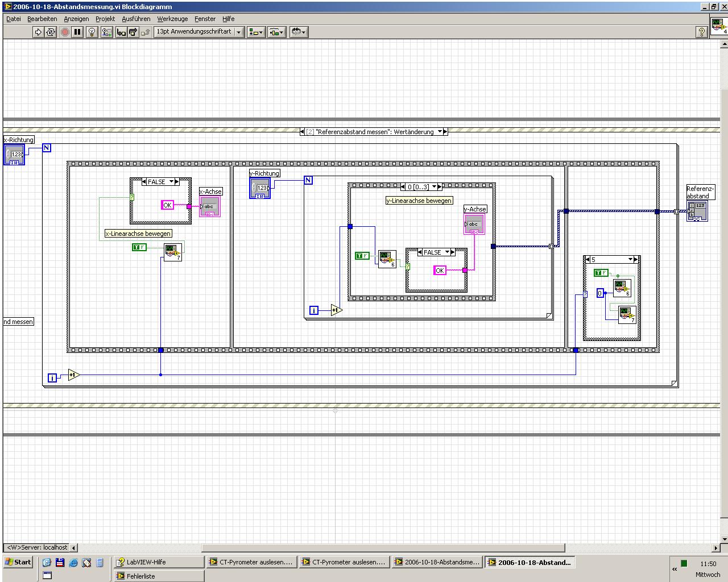Select inner loop increment +1 node
The image size is (728, 582).
coord(337,310)
